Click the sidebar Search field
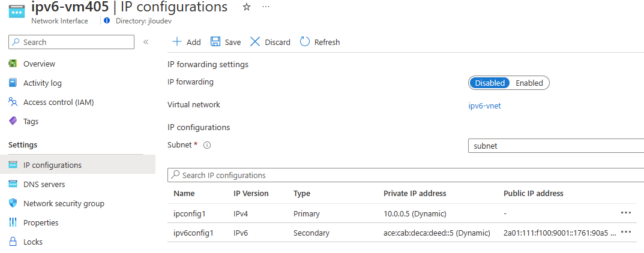The width and height of the screenshot is (644, 253). (71, 42)
